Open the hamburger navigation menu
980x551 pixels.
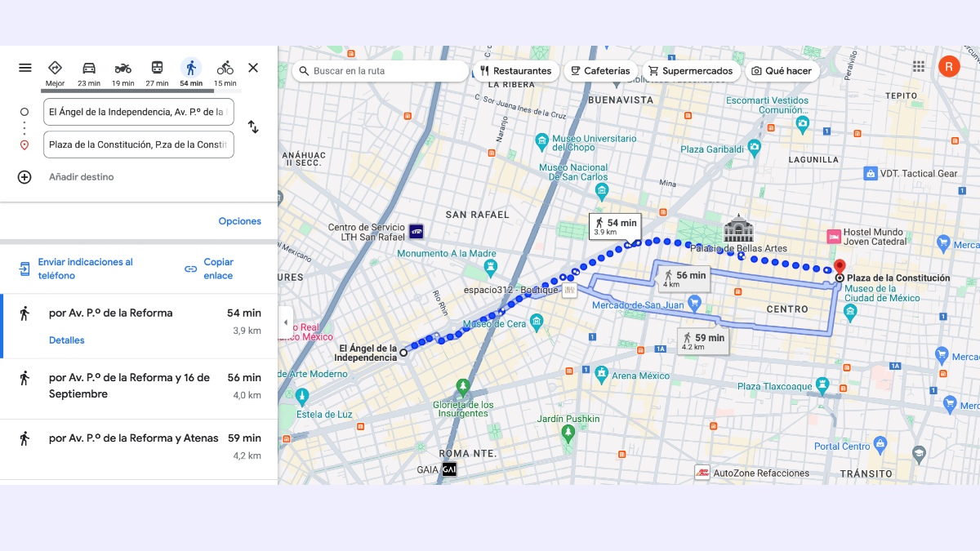click(24, 67)
